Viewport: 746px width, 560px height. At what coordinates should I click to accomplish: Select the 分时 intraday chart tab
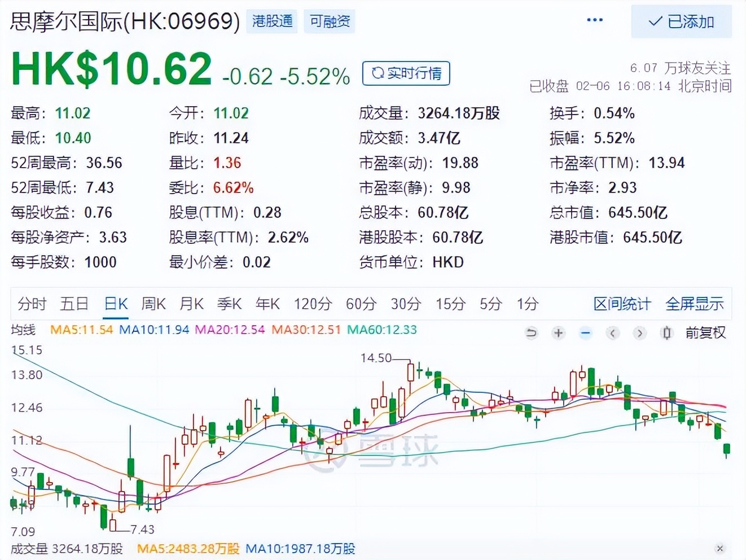[x=31, y=304]
